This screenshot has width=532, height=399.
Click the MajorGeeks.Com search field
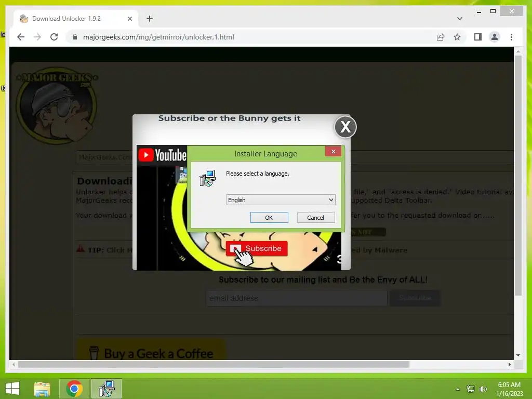(104, 157)
